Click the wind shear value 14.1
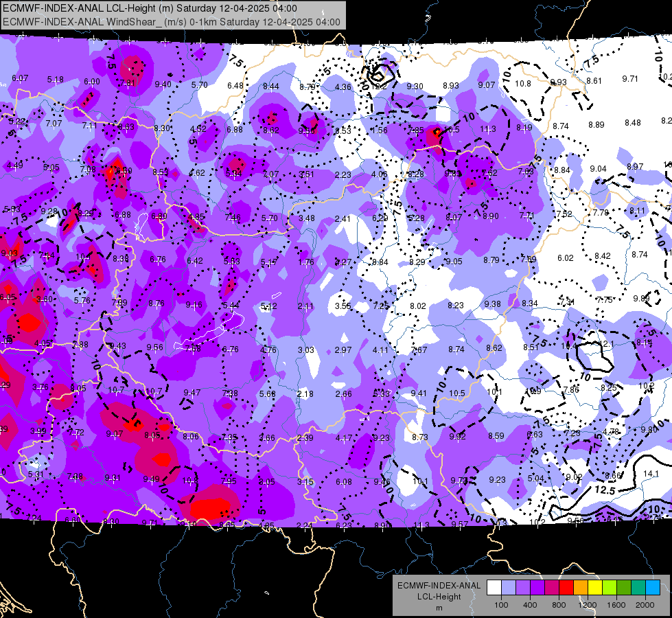Viewport: 672px width, 618px height. click(651, 474)
